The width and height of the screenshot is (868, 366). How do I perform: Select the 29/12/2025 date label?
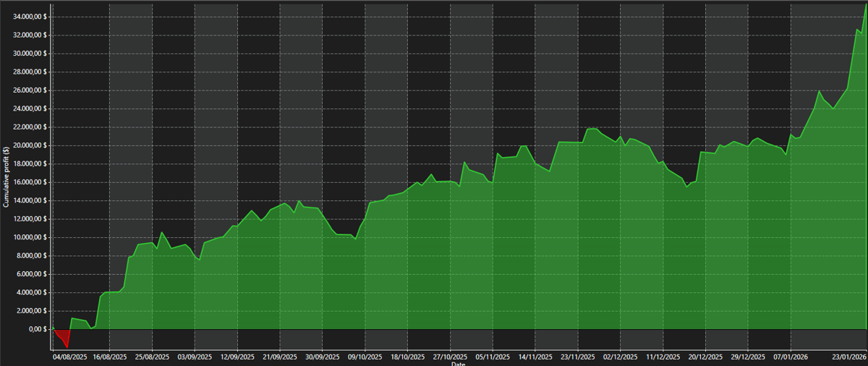click(x=749, y=357)
